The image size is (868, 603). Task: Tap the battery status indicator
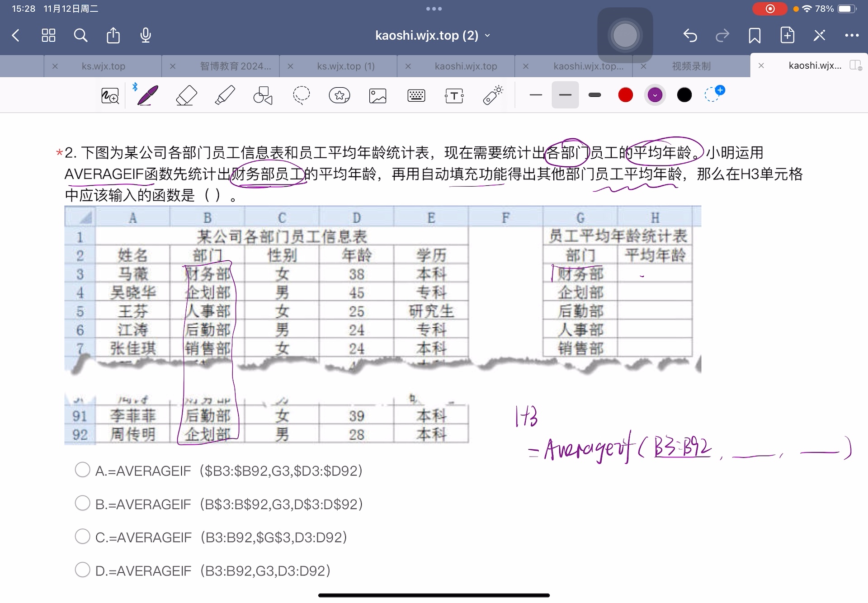846,9
